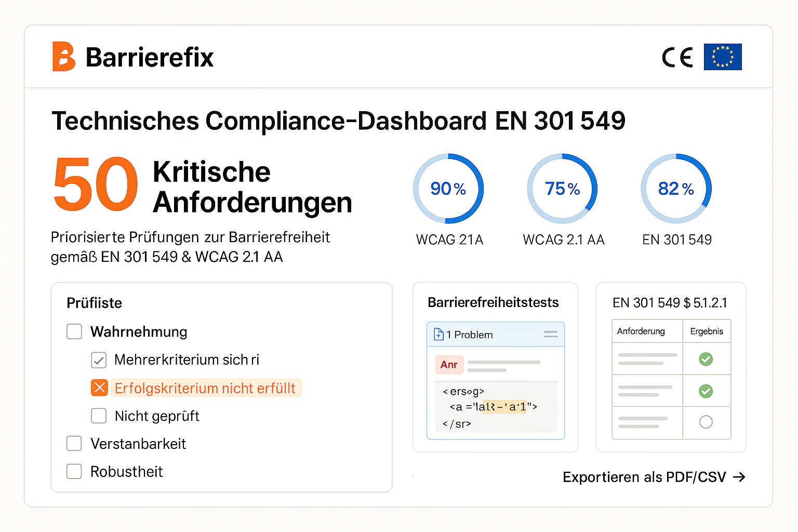
Task: Click the green checkmark beside the first Anforderung
Action: 707,359
